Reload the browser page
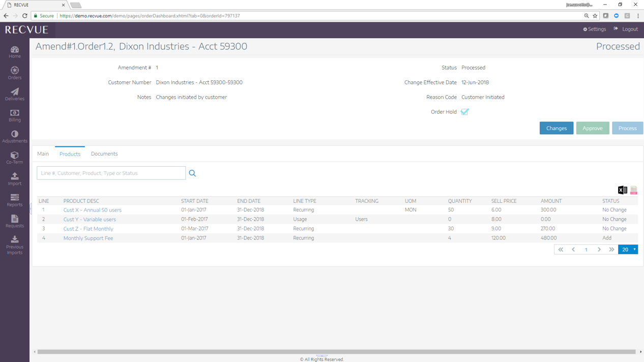 24,16
